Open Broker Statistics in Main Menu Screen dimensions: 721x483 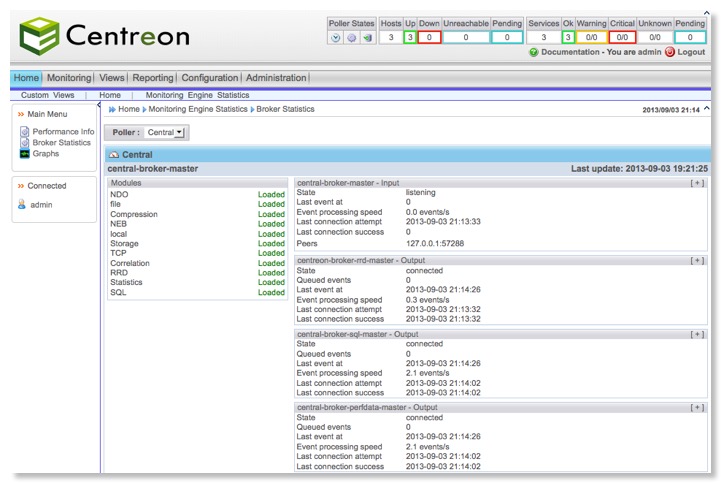pyautogui.click(x=61, y=143)
